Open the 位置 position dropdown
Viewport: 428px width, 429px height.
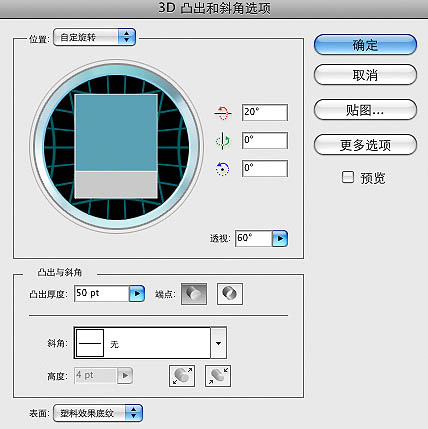tap(94, 37)
